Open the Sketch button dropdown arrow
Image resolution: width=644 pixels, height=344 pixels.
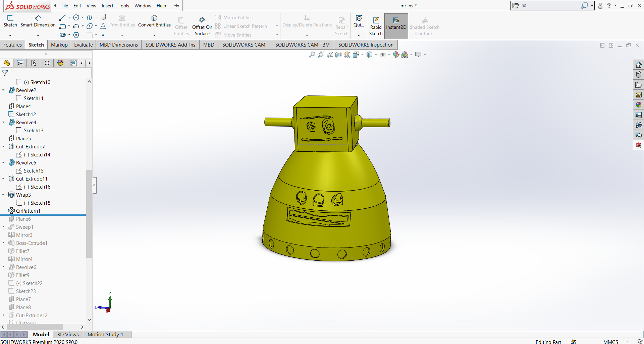point(10,35)
